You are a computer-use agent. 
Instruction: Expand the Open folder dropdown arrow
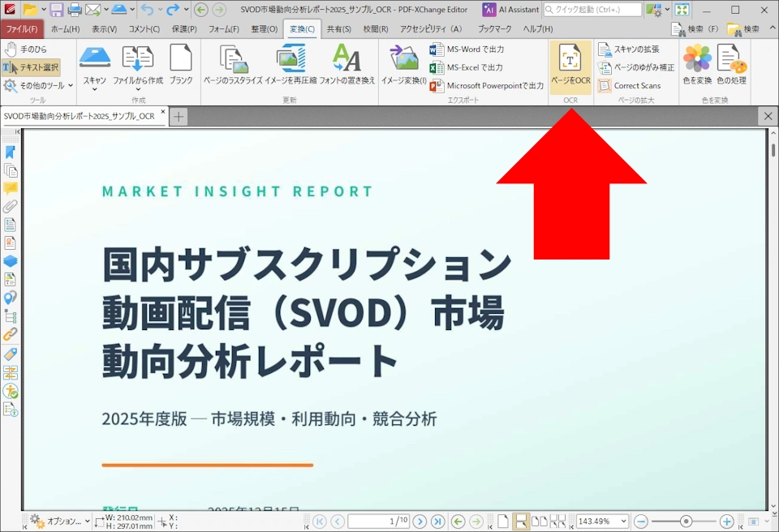click(43, 9)
